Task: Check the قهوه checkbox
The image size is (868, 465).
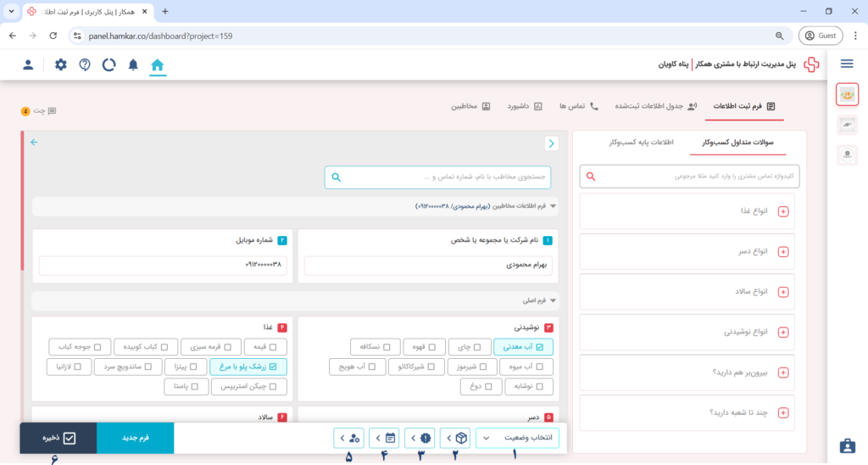Action: 431,347
